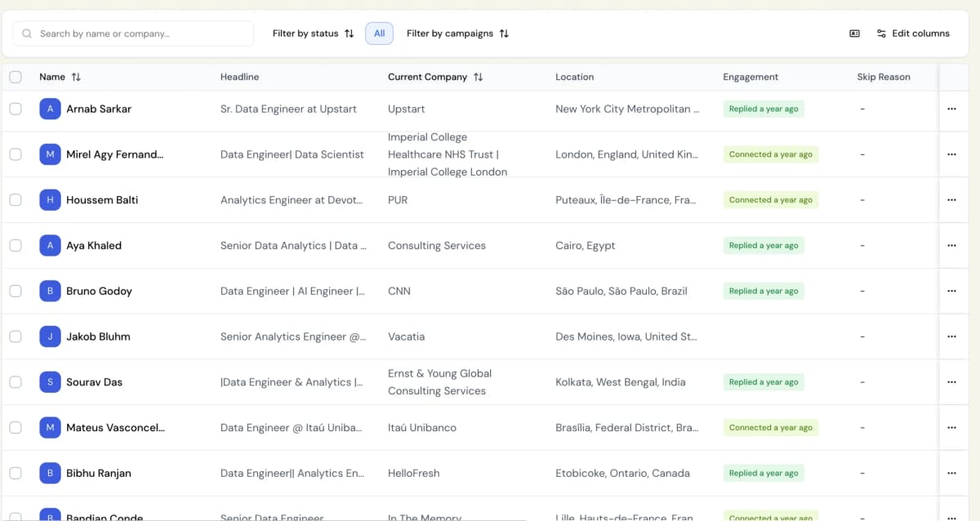Check the Mateus Vasconcel row checkbox

pyautogui.click(x=16, y=428)
